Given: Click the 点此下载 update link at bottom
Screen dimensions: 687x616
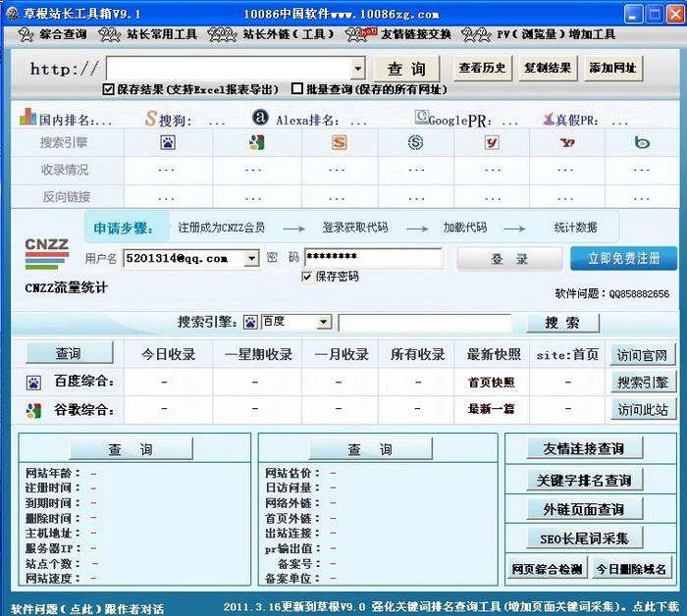Looking at the screenshot, I should pyautogui.click(x=656, y=606).
